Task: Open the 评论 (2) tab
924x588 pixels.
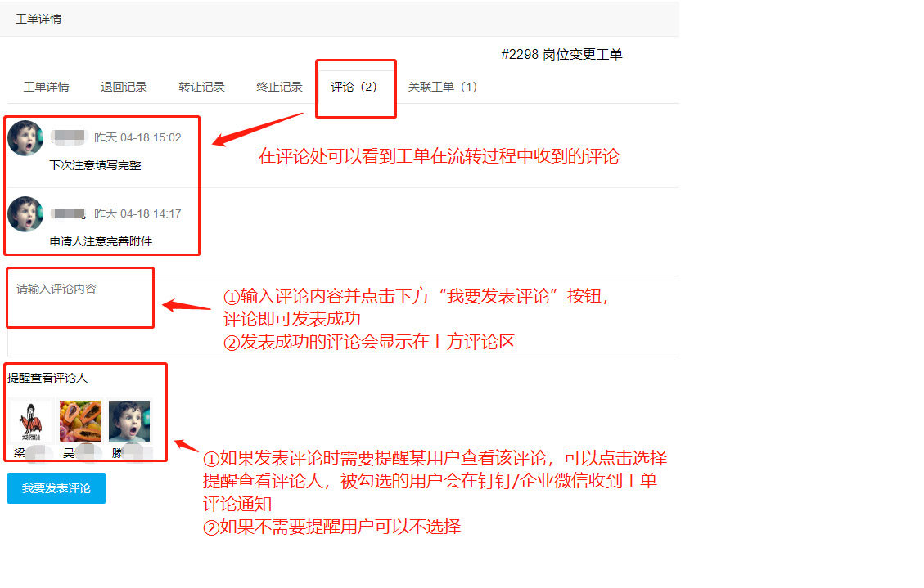Action: pos(354,88)
